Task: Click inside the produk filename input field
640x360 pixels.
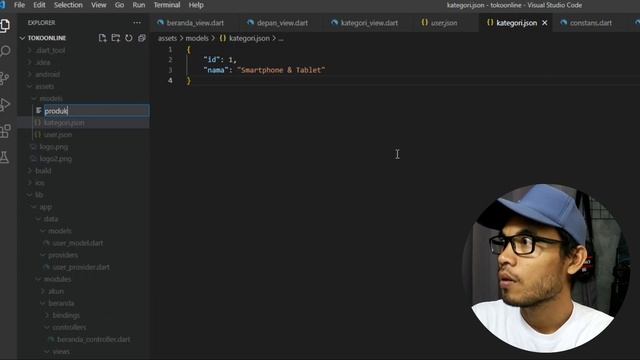Action: tap(96, 111)
